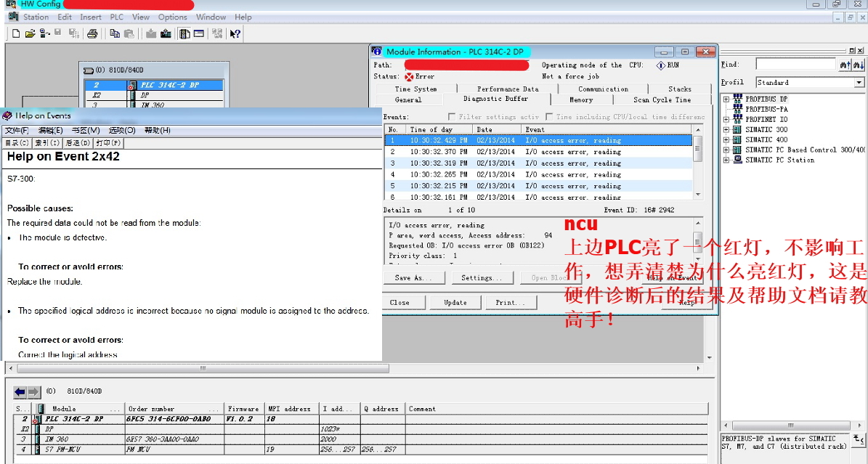The height and width of the screenshot is (464, 868).
Task: Click the PROFIBUS DP network icon
Action: click(737, 99)
